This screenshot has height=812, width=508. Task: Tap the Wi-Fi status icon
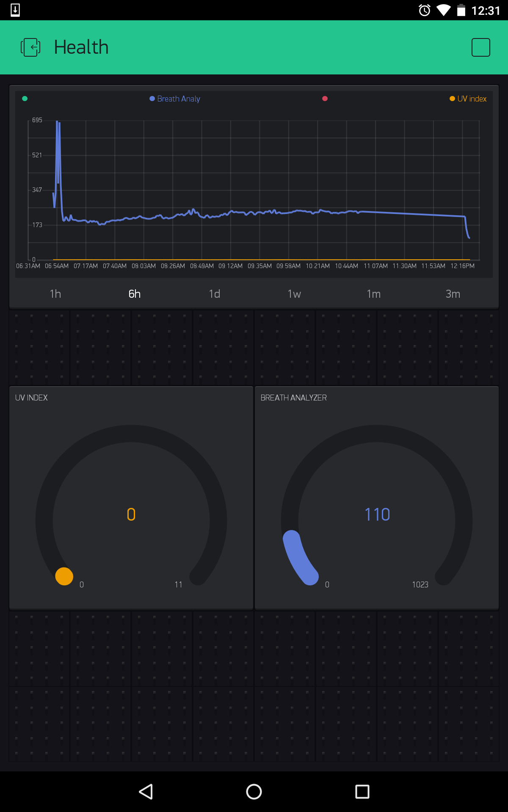[x=444, y=10]
